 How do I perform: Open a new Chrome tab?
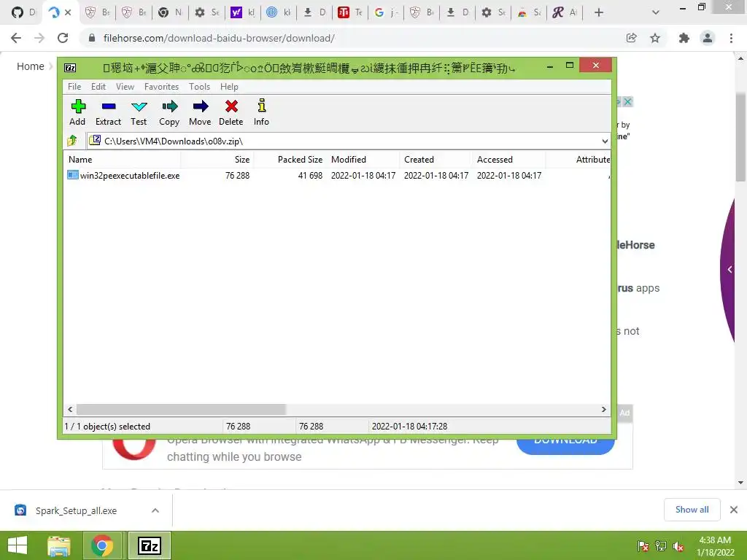coord(599,12)
